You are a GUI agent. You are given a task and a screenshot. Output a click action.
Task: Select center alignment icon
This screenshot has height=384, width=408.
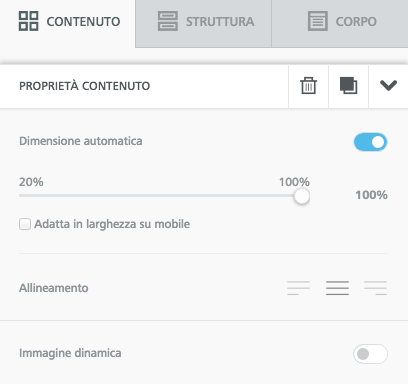337,288
